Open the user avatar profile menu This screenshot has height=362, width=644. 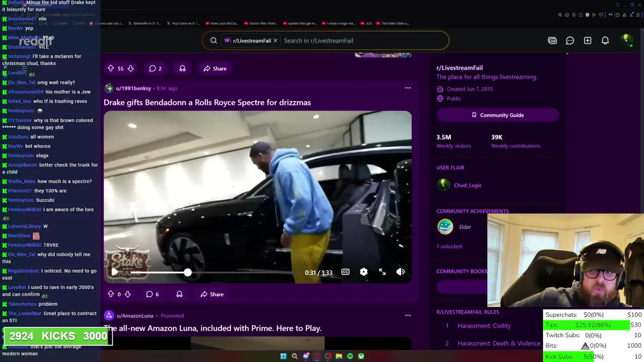click(626, 40)
